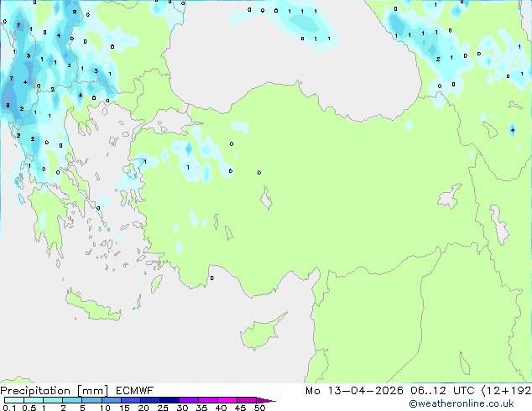Screen dimensions: 532x411
Task: Select the 30 mm purple legend swatch
Action: (189, 400)
